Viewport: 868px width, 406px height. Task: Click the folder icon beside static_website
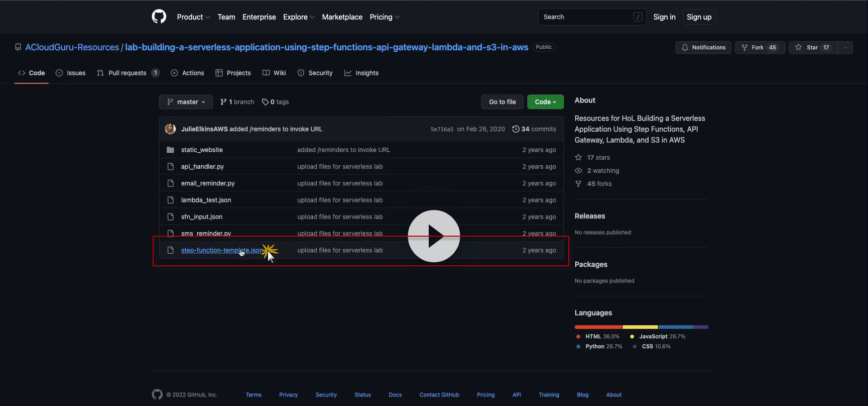tap(170, 150)
